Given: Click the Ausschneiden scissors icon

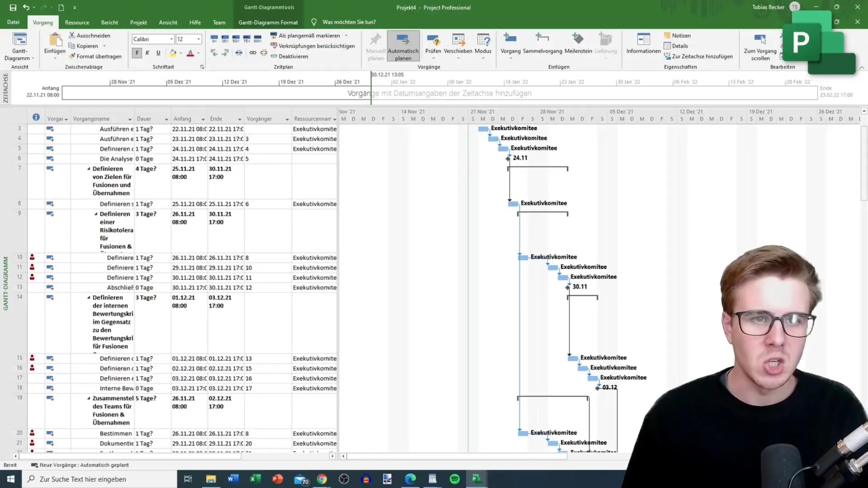Looking at the screenshot, I should (71, 35).
